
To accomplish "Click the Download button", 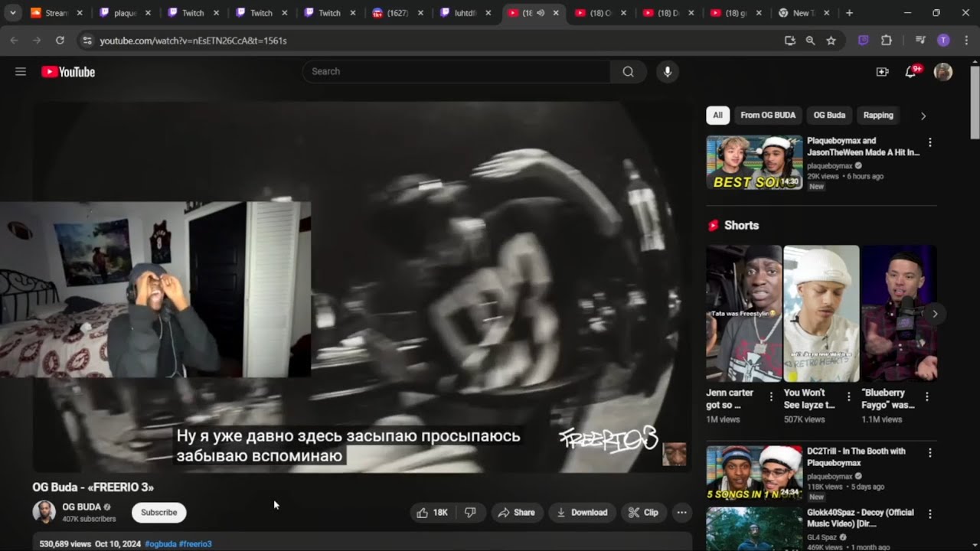I will (x=583, y=513).
